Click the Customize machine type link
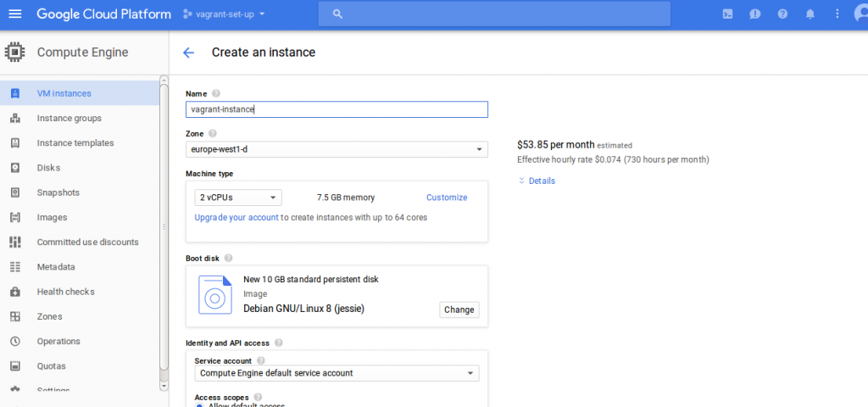This screenshot has height=407, width=868. click(447, 198)
